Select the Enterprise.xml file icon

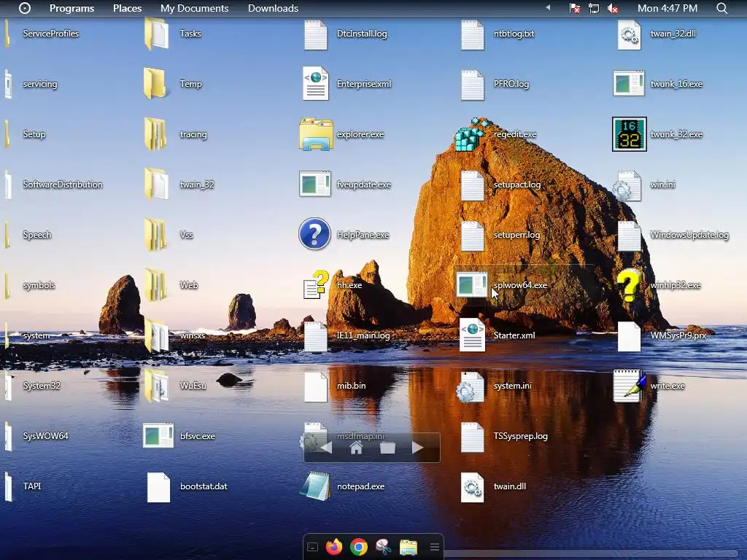315,84
